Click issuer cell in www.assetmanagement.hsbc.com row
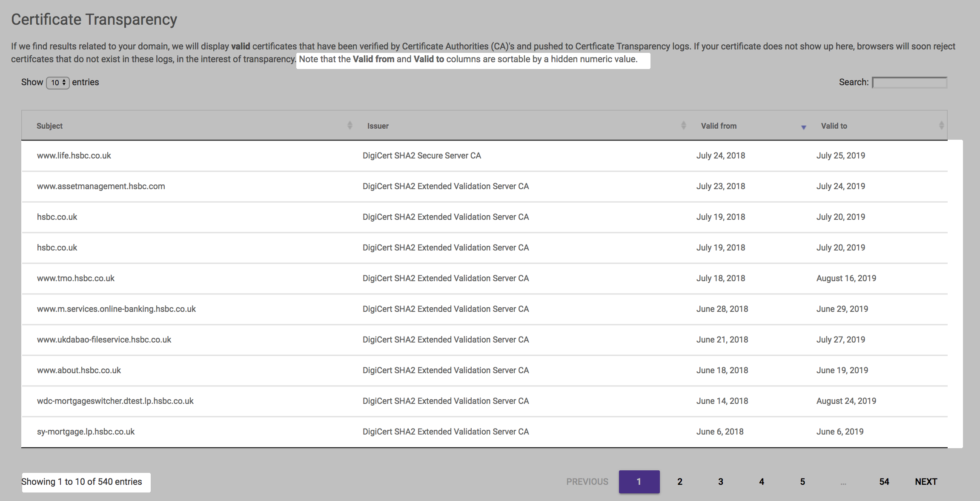Screen dimensions: 980x501 [446, 187]
